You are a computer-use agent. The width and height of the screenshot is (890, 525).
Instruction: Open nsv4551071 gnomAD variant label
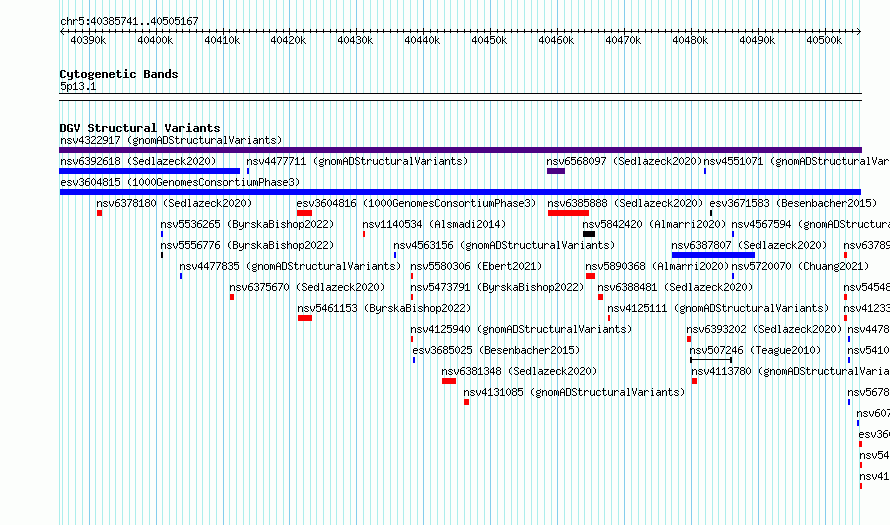click(796, 161)
